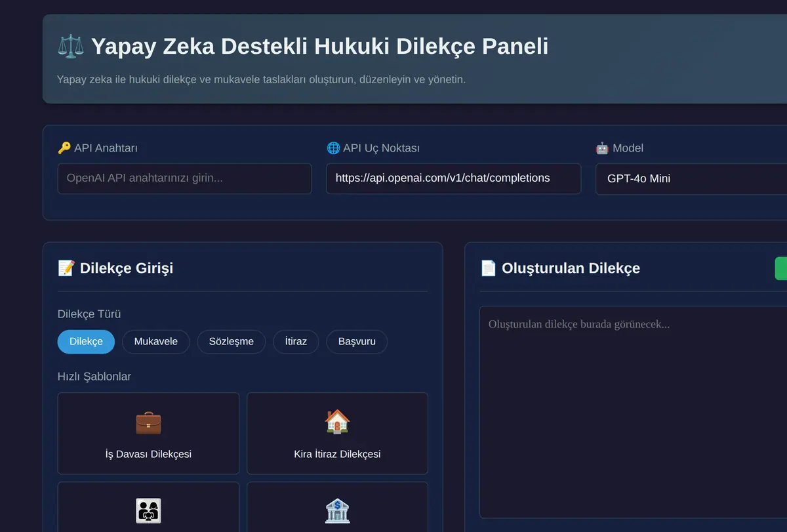
Task: Select the İtiraz type pill
Action: (x=296, y=342)
